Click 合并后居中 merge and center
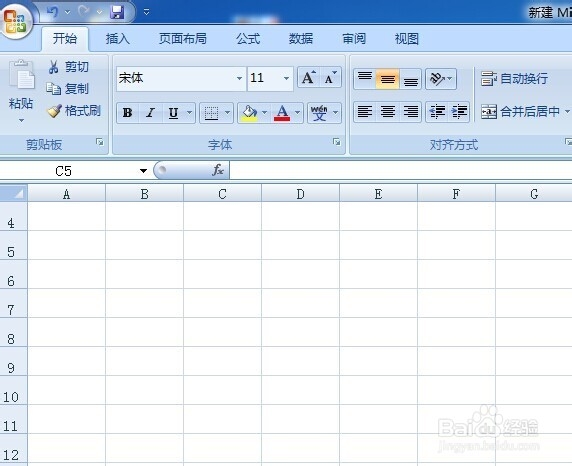This screenshot has height=466, width=572. [x=520, y=111]
